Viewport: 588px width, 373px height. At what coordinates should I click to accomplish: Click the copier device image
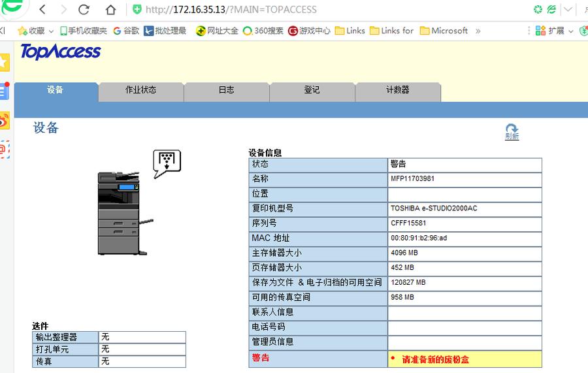(125, 214)
